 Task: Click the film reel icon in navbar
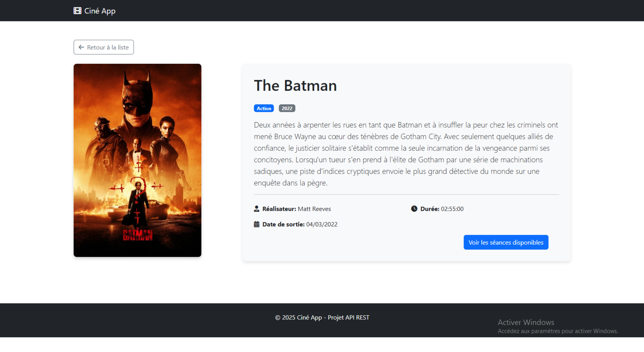[77, 11]
